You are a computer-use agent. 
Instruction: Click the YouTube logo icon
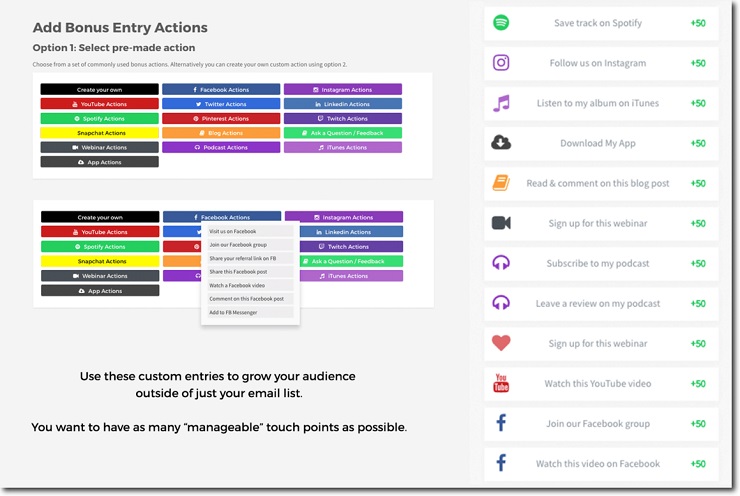coord(501,383)
